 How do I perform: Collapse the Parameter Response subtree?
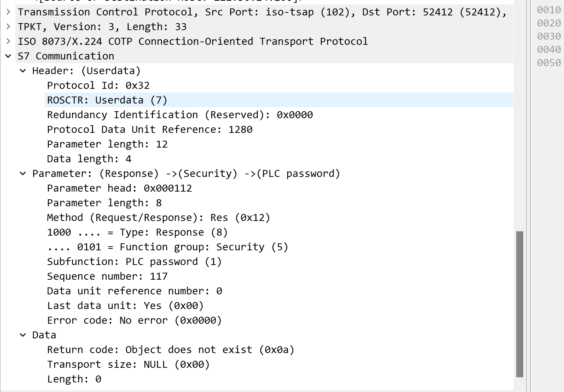23,174
